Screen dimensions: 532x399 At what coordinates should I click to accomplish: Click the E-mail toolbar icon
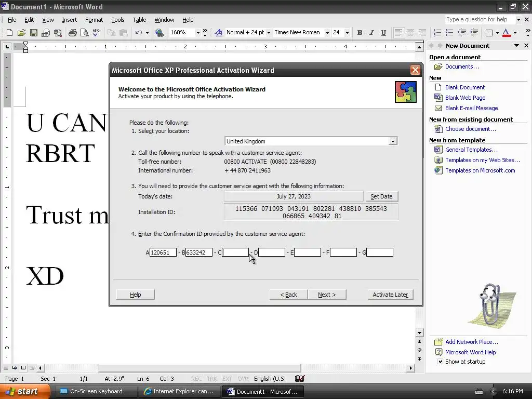(46, 33)
